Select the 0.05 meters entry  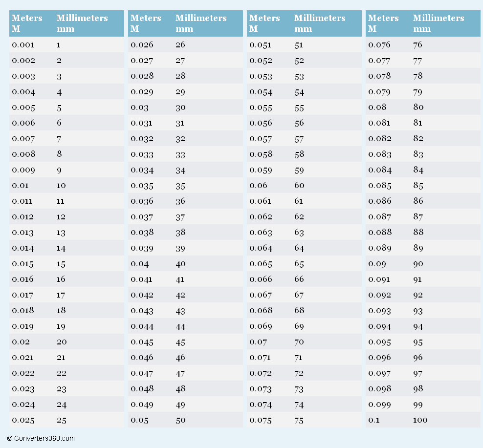click(139, 420)
